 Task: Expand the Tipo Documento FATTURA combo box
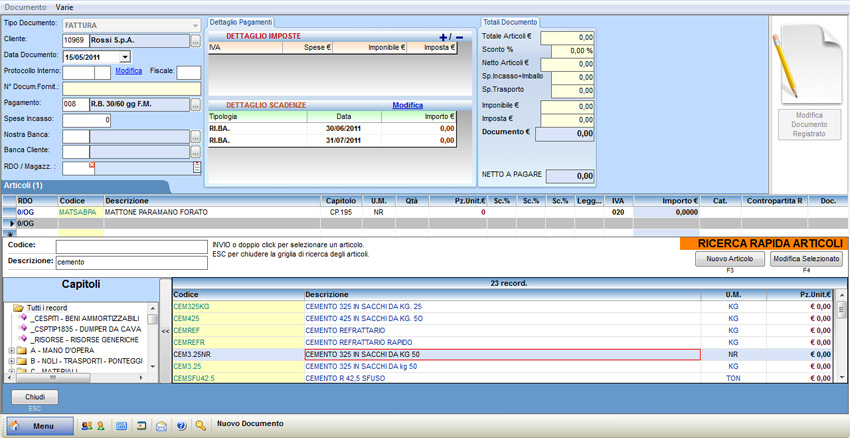(x=194, y=25)
